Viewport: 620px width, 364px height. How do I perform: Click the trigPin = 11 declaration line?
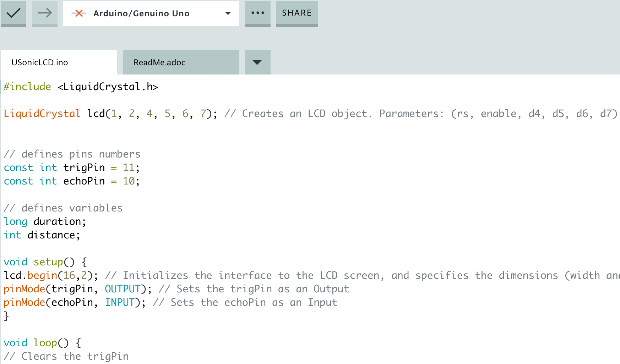pos(72,167)
